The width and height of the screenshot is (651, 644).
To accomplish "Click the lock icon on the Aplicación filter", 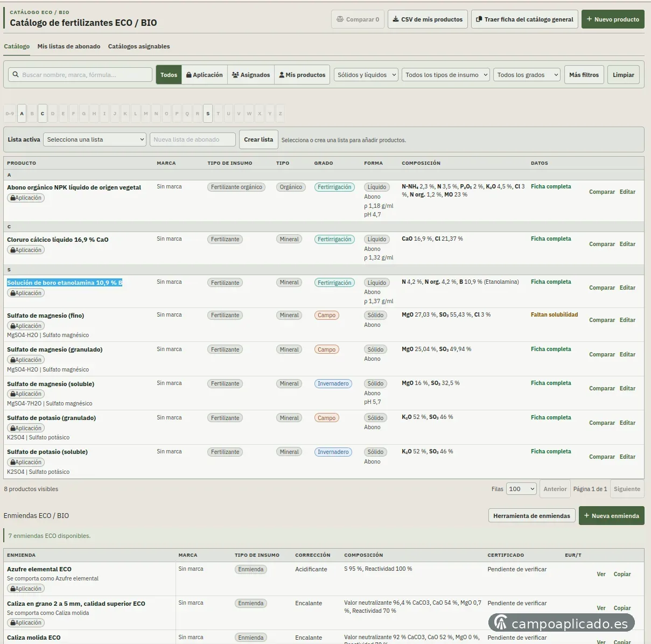I will (189, 75).
